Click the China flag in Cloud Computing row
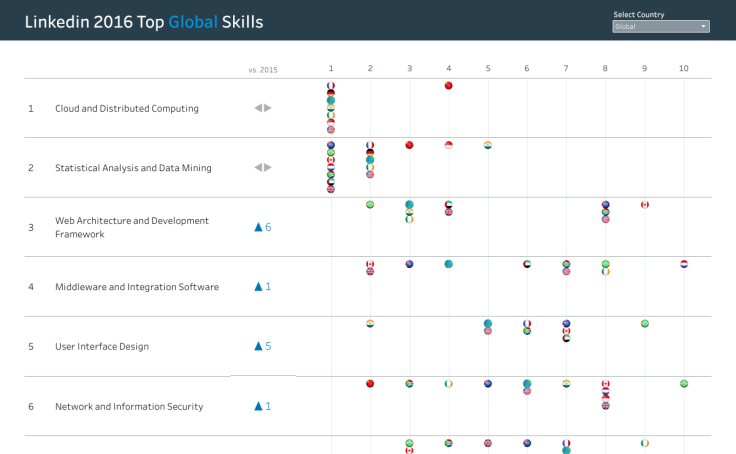The image size is (736, 454). click(448, 86)
